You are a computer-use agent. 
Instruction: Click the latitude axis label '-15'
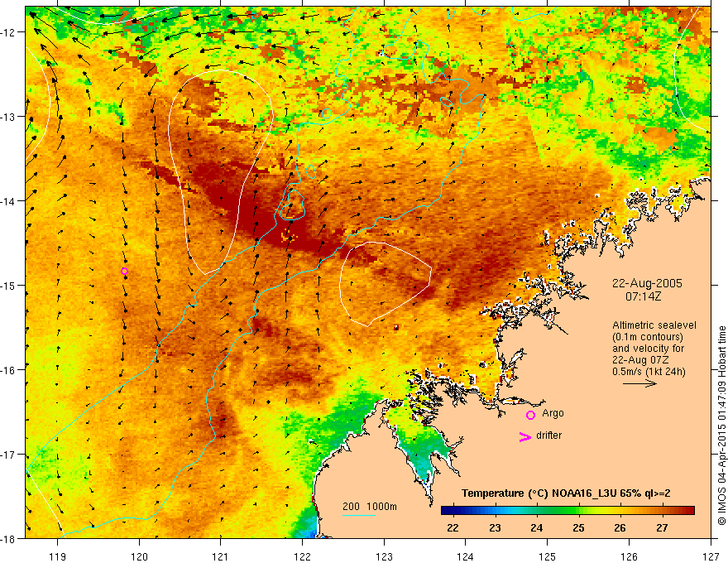point(9,285)
